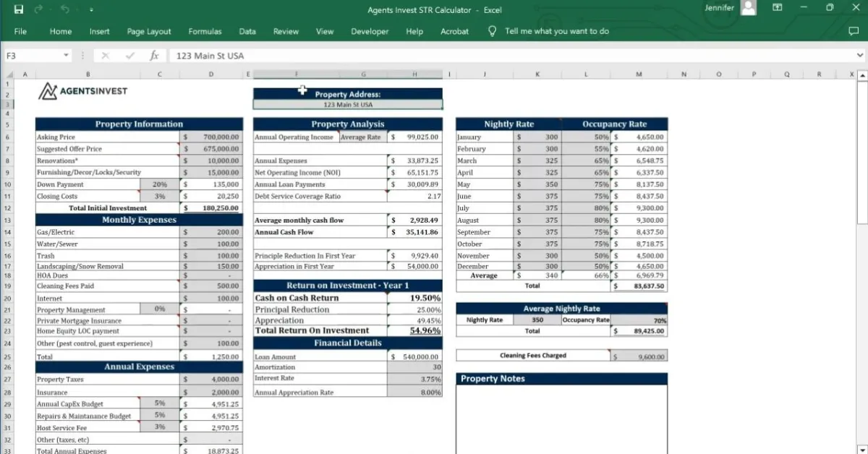Select the Host Service Fee 3% cell
Screen dimensions: 868x454
(159, 428)
